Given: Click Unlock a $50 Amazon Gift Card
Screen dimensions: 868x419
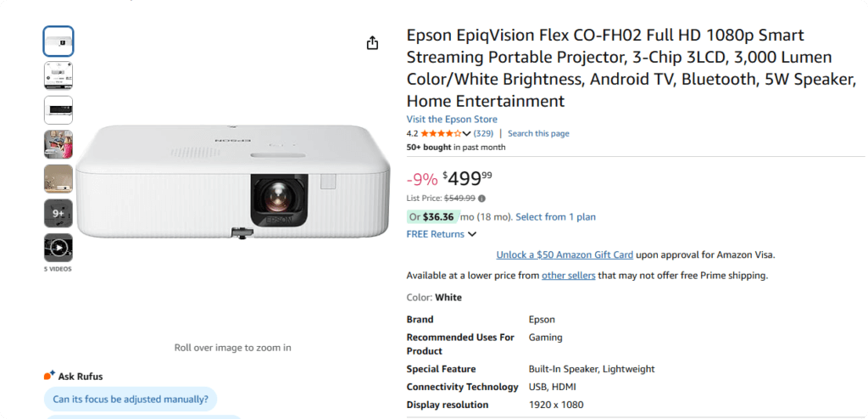Looking at the screenshot, I should 565,254.
